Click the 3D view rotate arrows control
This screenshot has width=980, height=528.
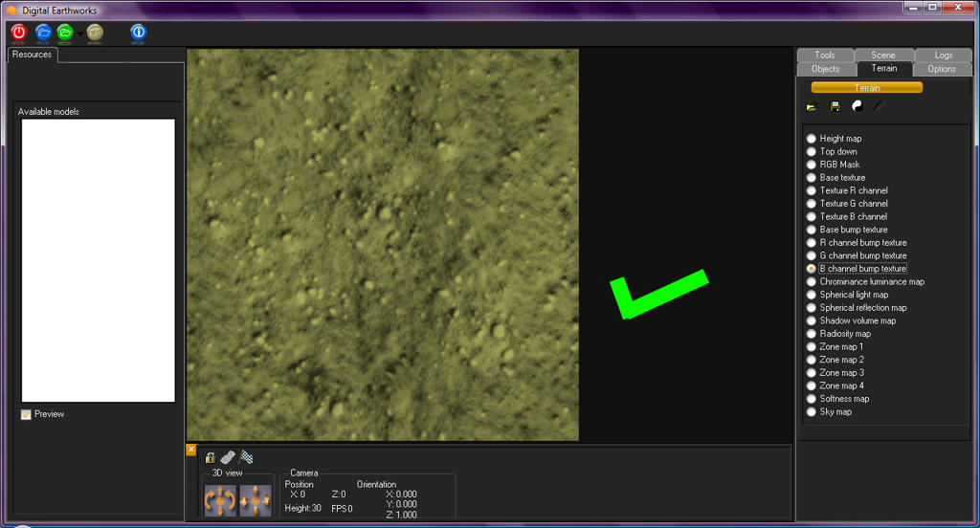click(x=220, y=499)
